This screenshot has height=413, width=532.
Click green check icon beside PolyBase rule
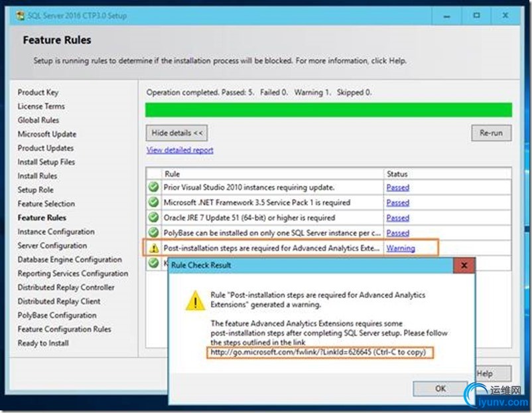tap(154, 232)
